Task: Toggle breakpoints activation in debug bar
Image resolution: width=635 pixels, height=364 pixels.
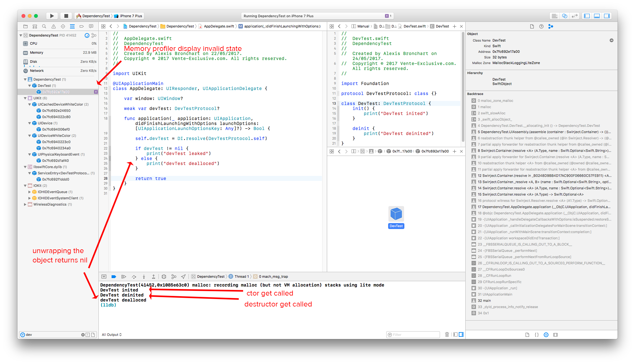Action: click(114, 277)
